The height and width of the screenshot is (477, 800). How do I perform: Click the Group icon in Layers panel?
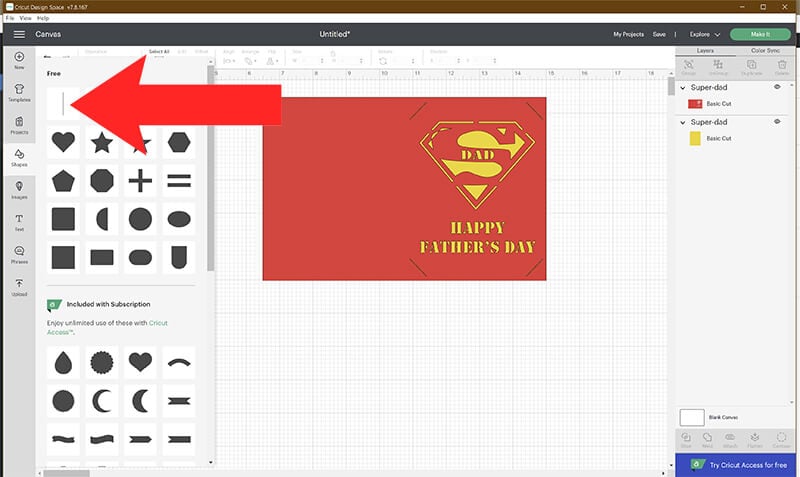(x=689, y=67)
